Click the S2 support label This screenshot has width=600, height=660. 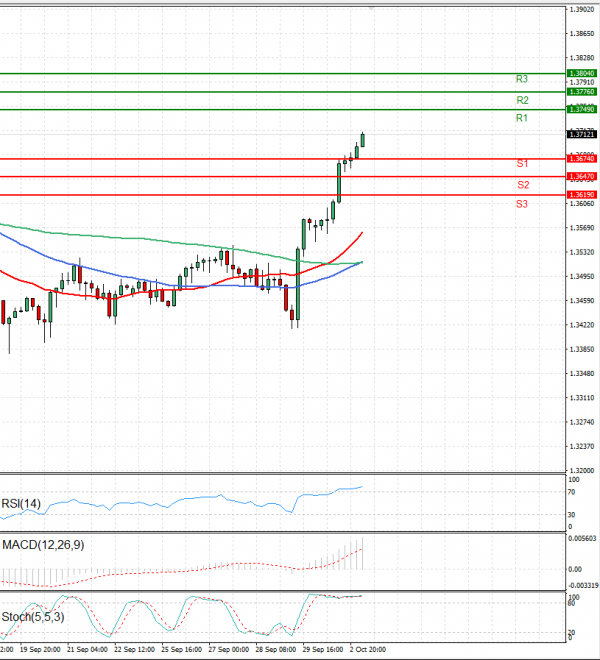point(523,185)
